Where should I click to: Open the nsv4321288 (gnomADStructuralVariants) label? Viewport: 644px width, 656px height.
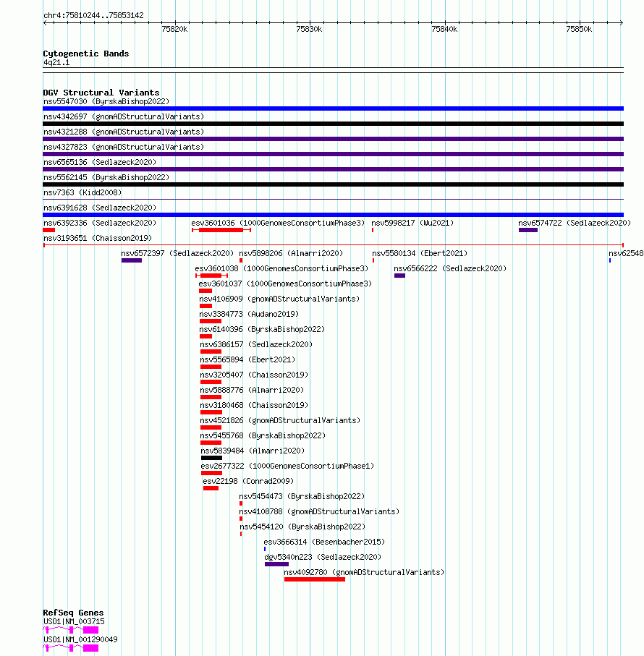click(x=124, y=132)
